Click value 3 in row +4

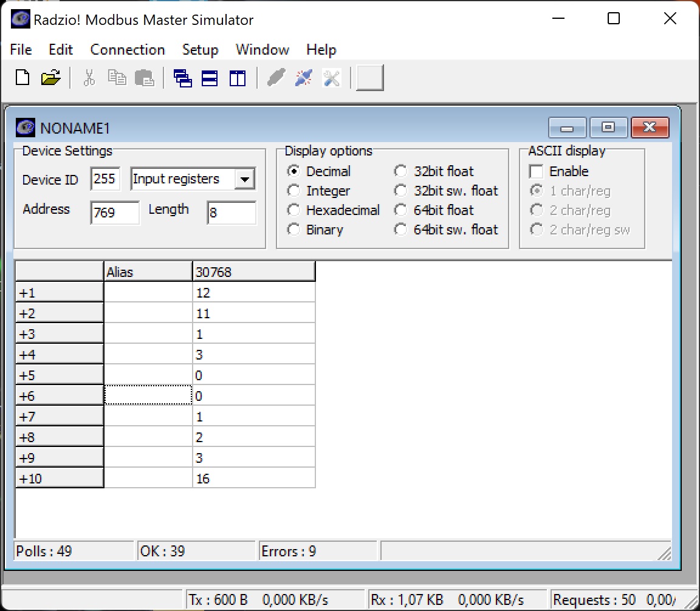254,355
